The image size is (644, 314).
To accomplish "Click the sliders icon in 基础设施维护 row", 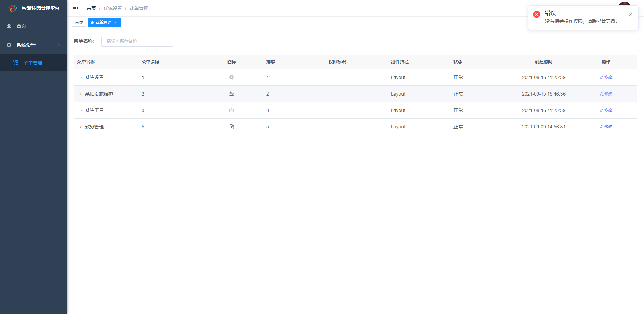I will (x=232, y=94).
